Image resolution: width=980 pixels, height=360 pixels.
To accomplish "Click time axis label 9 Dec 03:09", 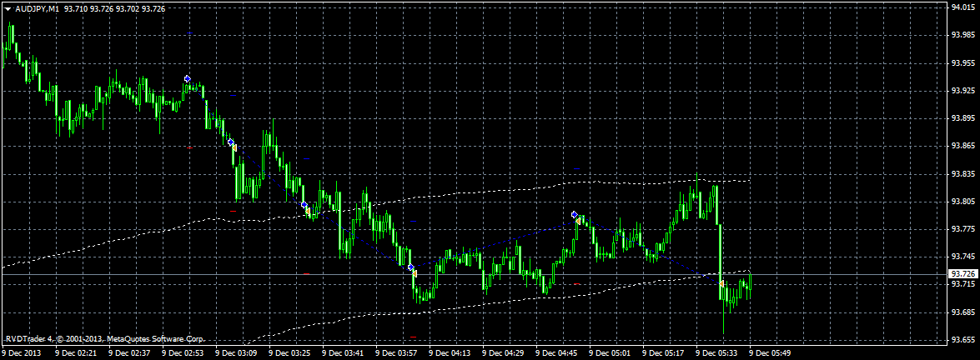I will (237, 353).
